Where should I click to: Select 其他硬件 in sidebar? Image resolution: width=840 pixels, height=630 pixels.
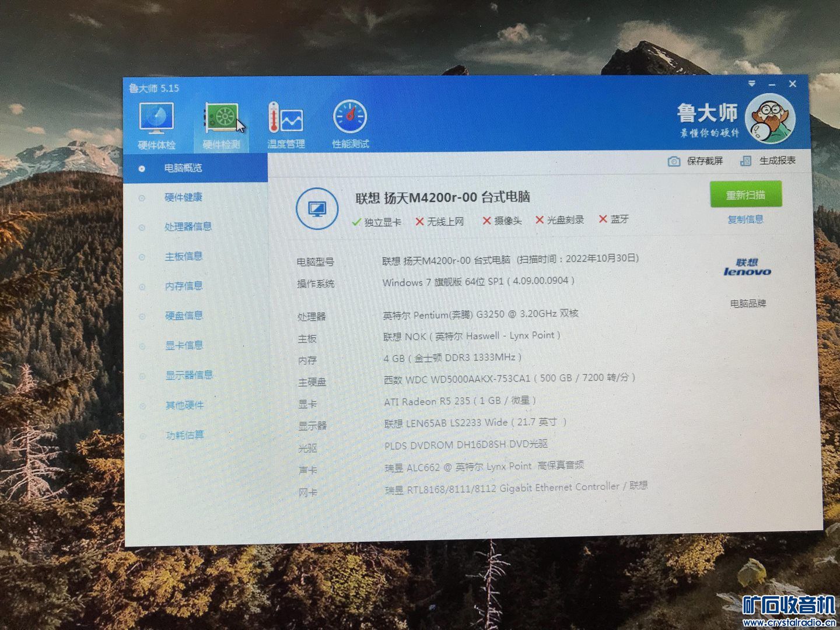[x=184, y=405]
